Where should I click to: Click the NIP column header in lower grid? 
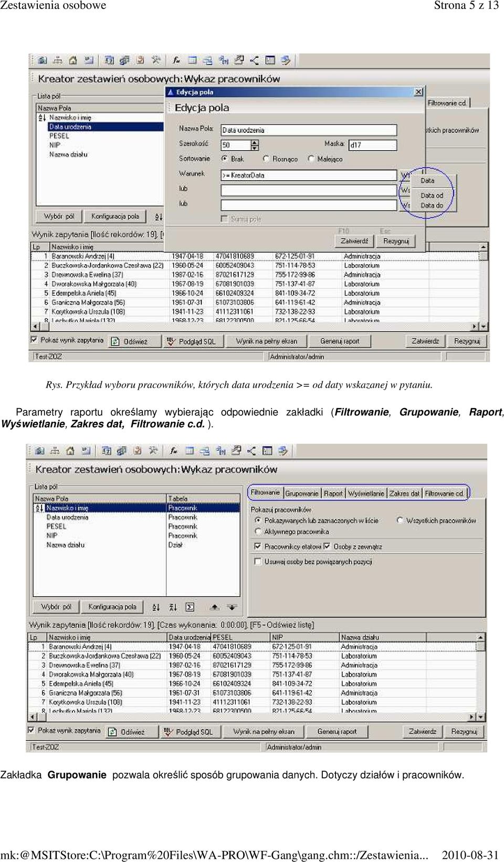[x=304, y=637]
